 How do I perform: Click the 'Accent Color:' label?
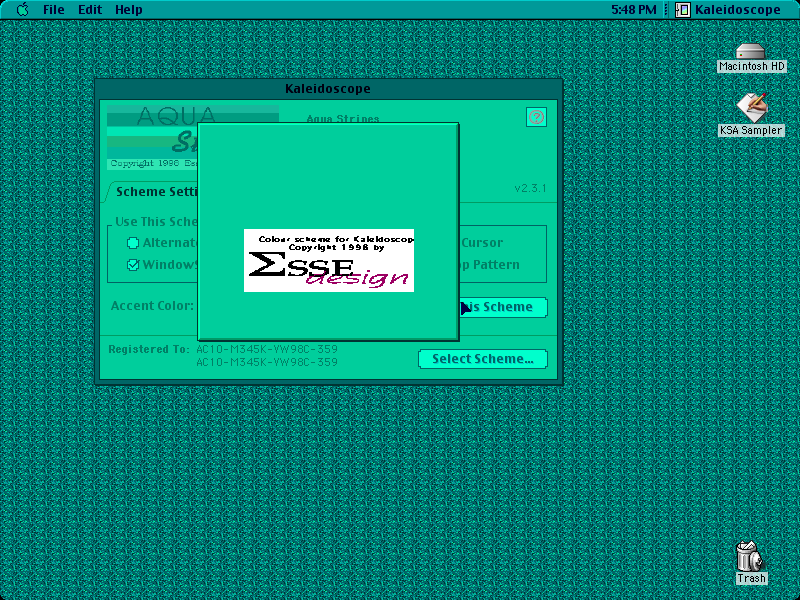coord(152,306)
